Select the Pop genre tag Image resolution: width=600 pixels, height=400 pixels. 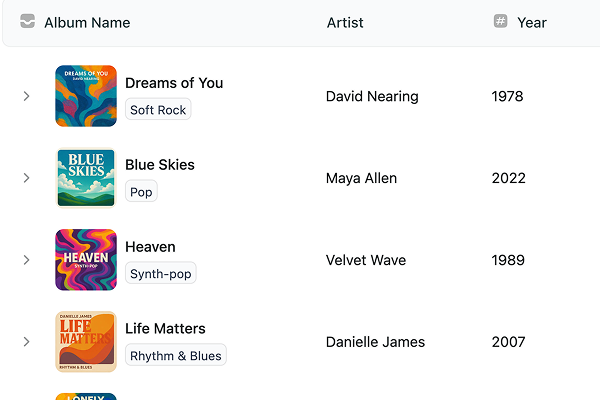click(x=141, y=192)
